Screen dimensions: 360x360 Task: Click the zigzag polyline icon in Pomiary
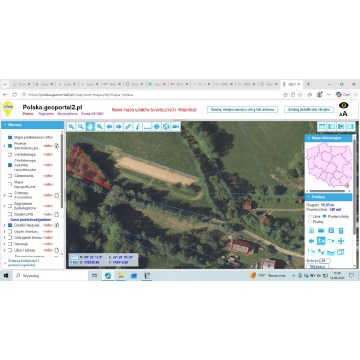point(321,252)
